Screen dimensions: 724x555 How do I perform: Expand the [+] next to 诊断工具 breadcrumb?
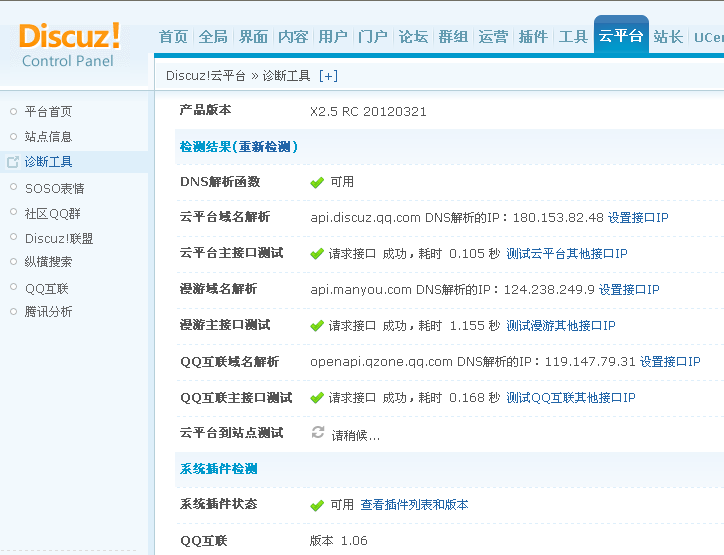click(x=328, y=76)
